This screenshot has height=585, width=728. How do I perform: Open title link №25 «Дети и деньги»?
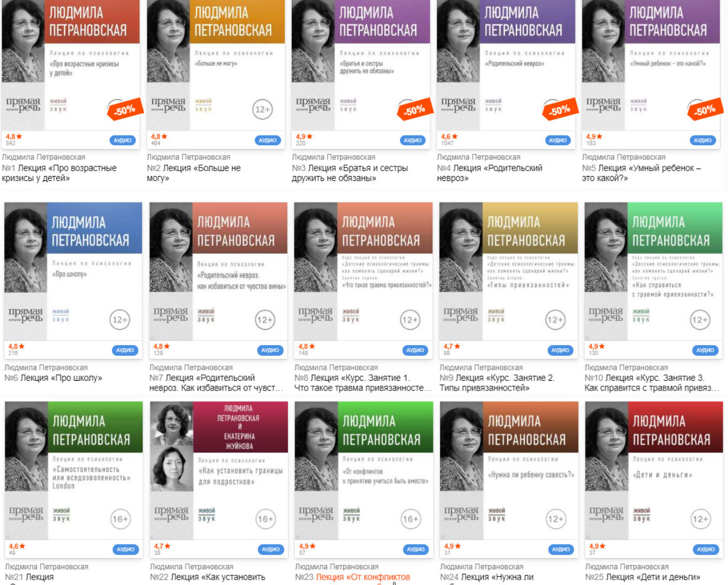click(x=642, y=577)
